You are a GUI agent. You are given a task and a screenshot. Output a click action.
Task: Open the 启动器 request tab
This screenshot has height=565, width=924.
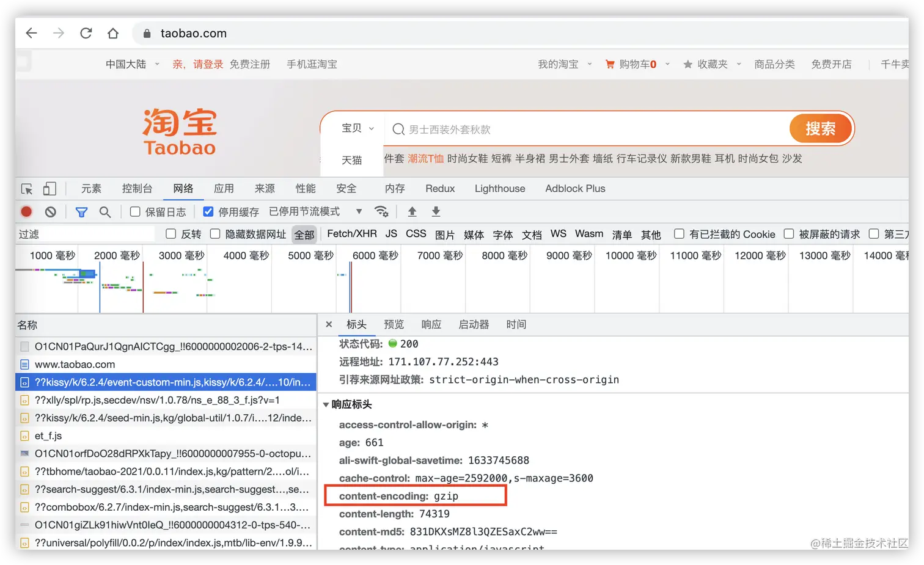tap(474, 324)
